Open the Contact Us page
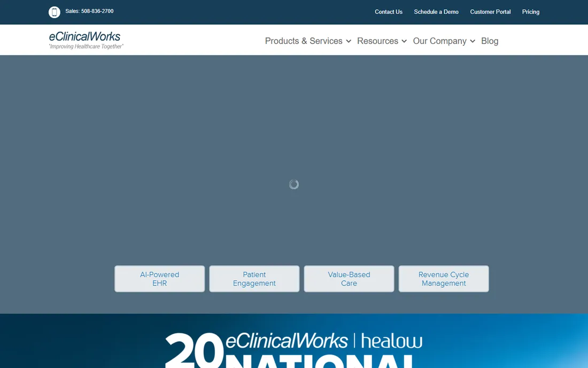Viewport: 588px width, 368px height. 389,12
